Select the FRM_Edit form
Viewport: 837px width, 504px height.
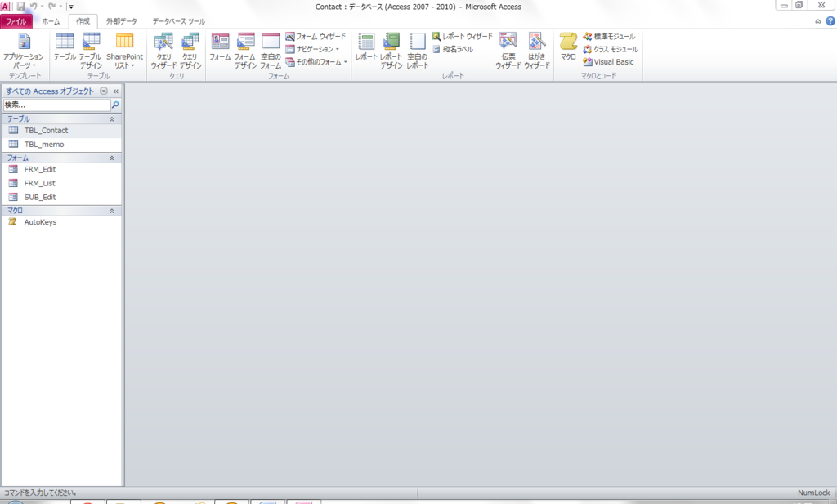tap(62, 169)
